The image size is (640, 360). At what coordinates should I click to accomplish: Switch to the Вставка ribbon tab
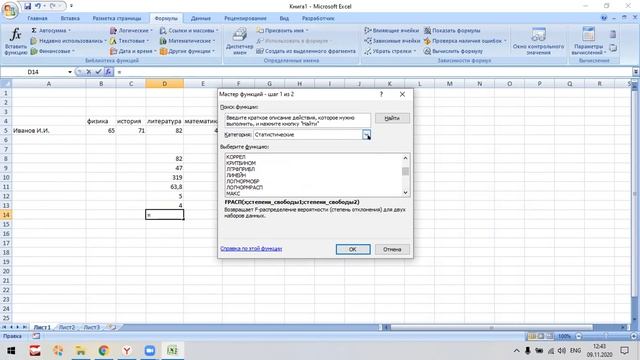point(70,18)
